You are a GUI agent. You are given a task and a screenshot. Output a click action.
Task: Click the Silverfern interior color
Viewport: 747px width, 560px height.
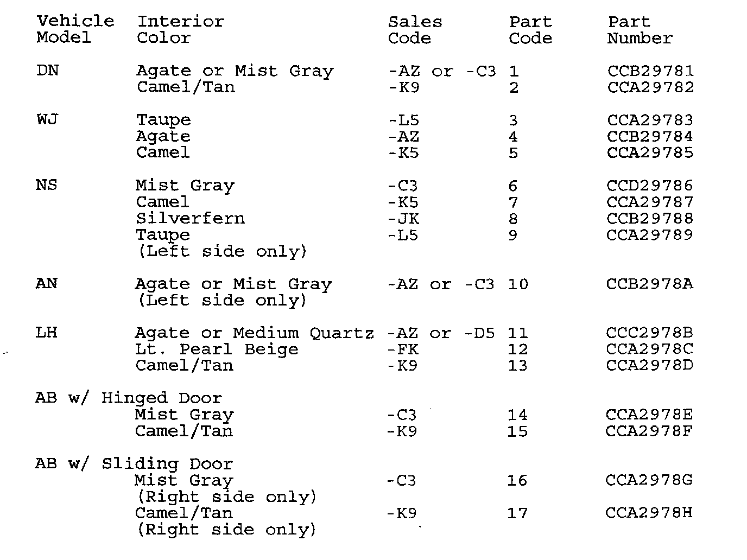coord(190,218)
